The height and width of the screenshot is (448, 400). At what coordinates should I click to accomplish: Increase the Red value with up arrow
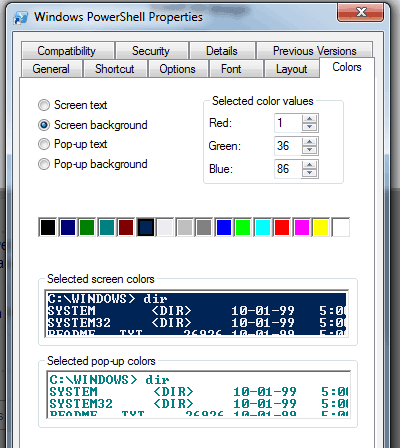[310, 119]
